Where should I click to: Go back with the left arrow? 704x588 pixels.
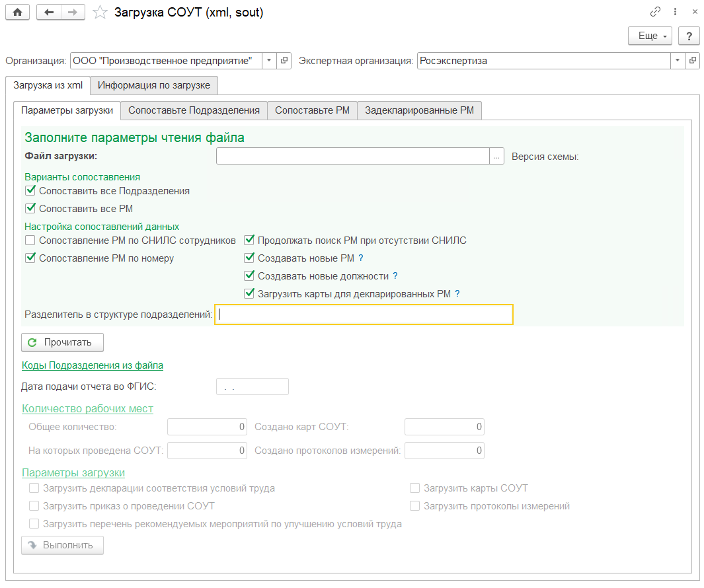coord(50,12)
